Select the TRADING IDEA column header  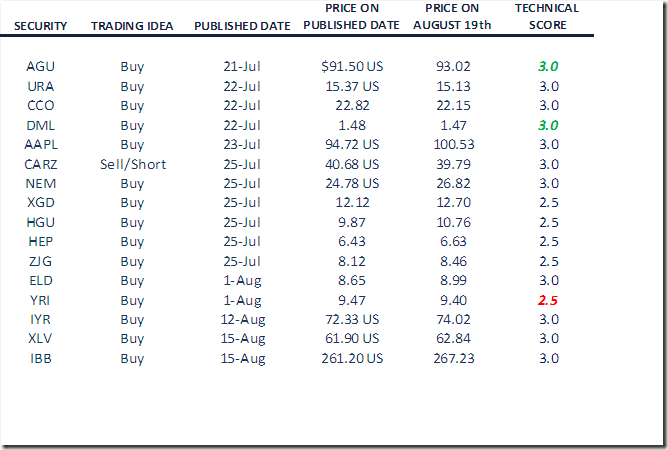132,25
